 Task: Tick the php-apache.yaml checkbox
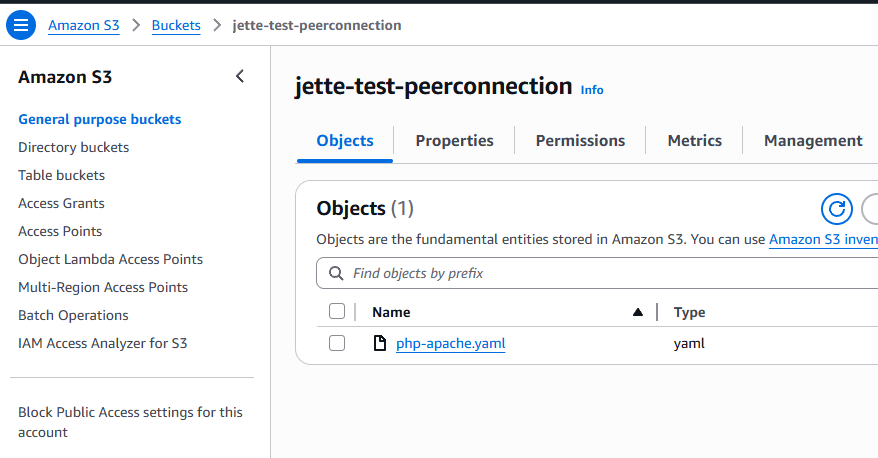point(337,343)
